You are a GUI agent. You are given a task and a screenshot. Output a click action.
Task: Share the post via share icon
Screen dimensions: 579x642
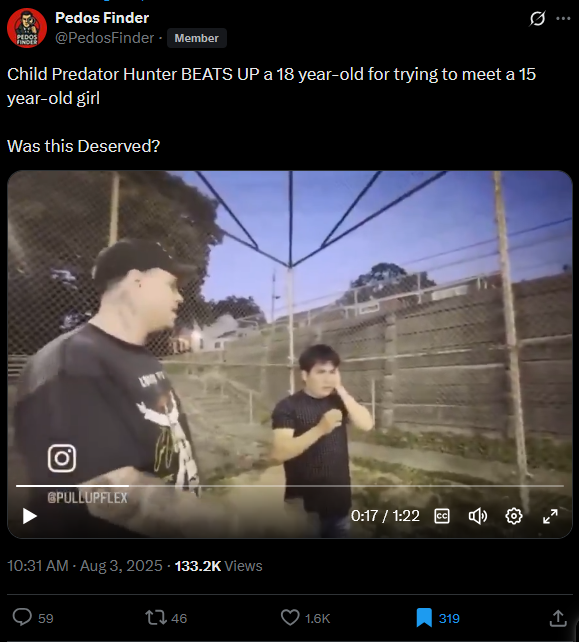(558, 617)
